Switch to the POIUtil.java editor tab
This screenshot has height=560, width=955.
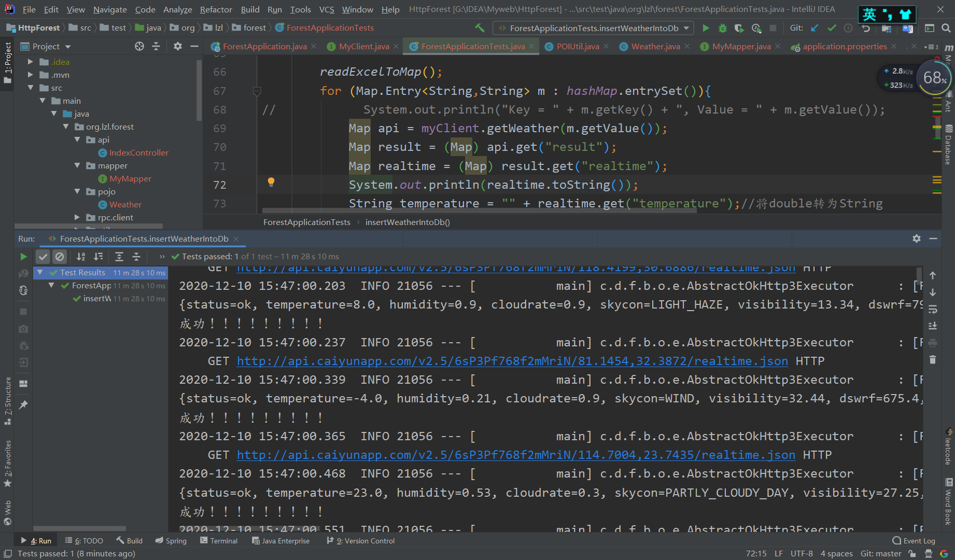(578, 46)
